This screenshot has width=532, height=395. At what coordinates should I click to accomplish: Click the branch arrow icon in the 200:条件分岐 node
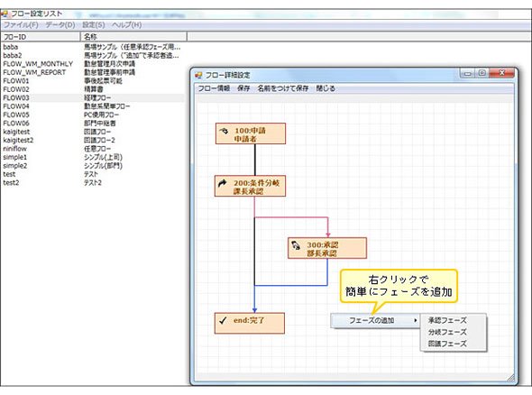point(222,184)
